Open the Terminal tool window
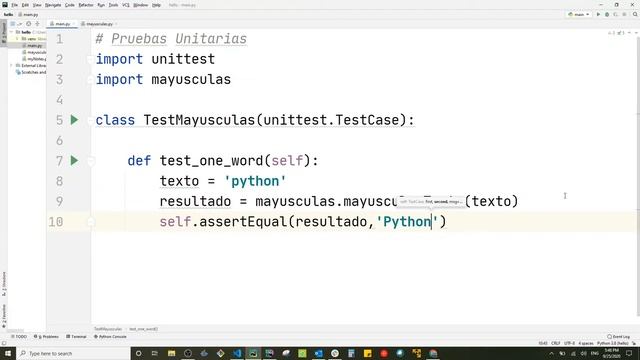The width and height of the screenshot is (640, 360). [76, 337]
